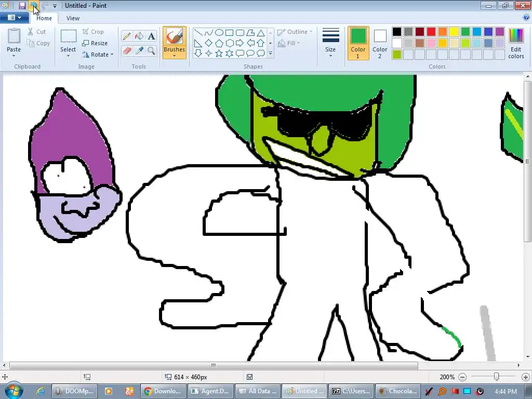Choose the Curve shape
532x399 pixels.
coord(209,33)
